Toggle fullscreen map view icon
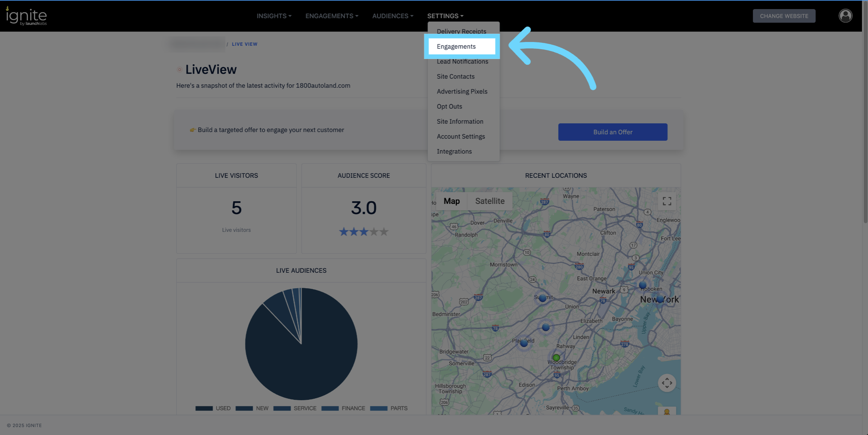The width and height of the screenshot is (868, 435). 667,201
